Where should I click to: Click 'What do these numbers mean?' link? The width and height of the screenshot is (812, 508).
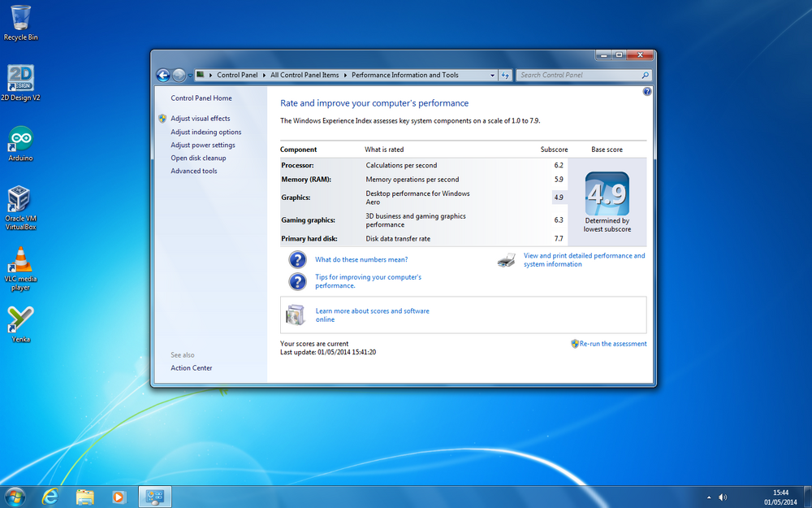[x=361, y=260]
